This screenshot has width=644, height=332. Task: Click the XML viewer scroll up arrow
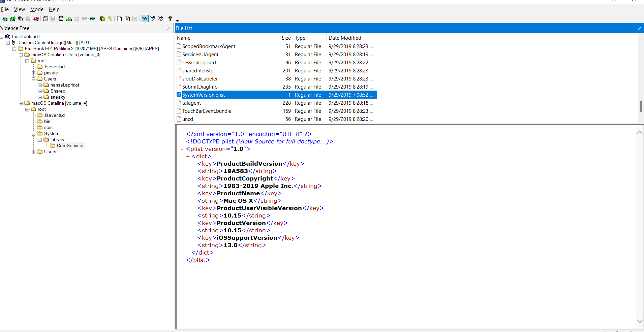point(640,133)
